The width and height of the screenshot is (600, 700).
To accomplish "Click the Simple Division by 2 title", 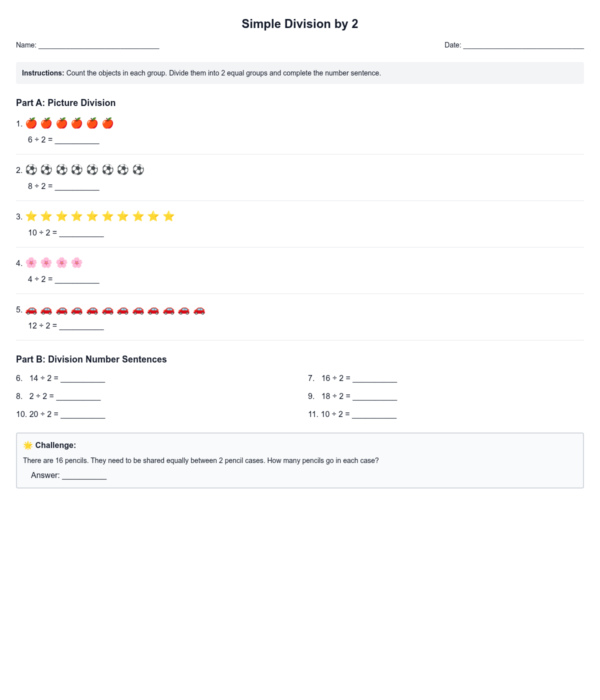I will 300,24.
